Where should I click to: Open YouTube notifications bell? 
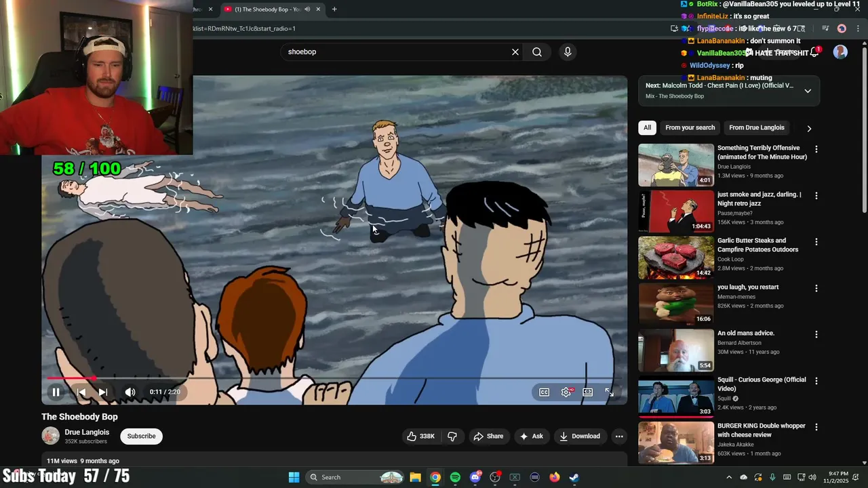[814, 52]
